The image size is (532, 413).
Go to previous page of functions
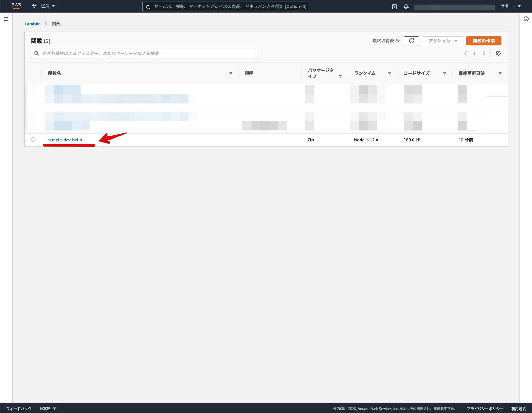point(465,53)
